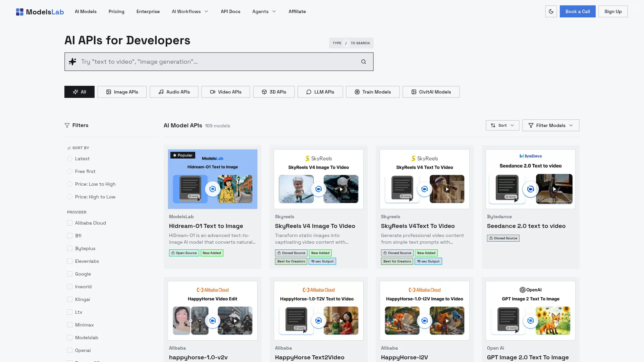
Task: Select Latest sort option
Action: [x=70, y=159]
